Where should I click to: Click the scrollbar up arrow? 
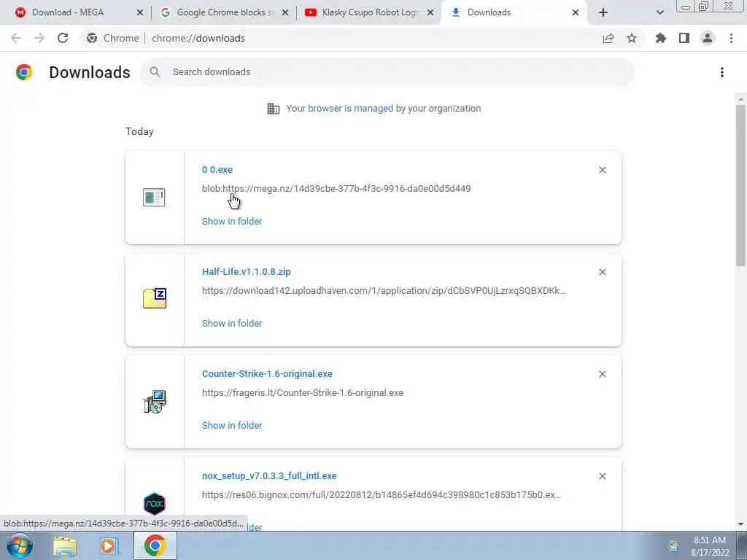tap(740, 99)
